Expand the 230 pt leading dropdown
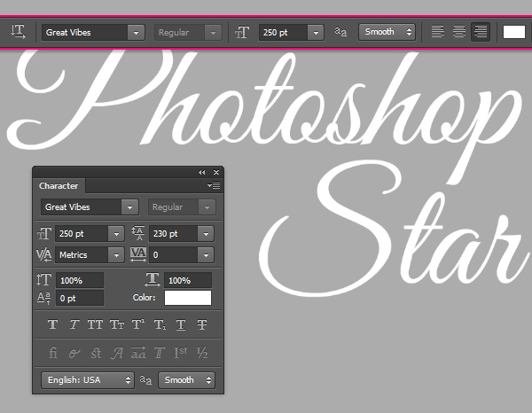This screenshot has height=413, width=532. point(206,234)
